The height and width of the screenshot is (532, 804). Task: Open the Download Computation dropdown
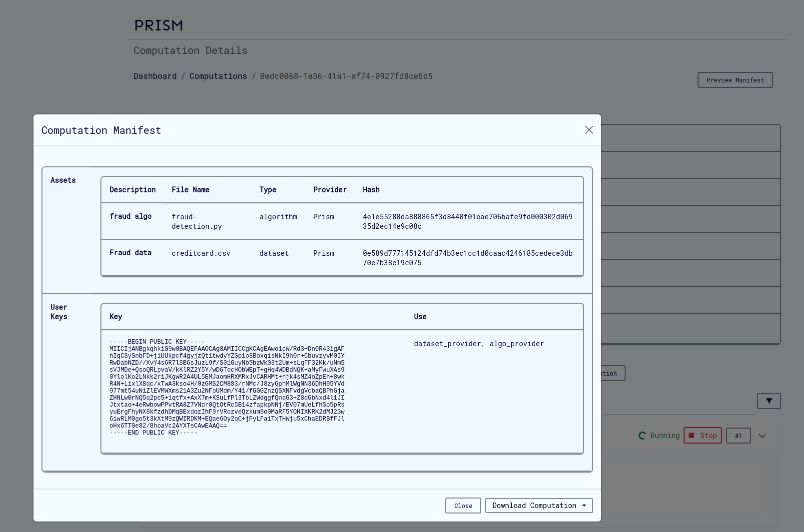[539, 506]
